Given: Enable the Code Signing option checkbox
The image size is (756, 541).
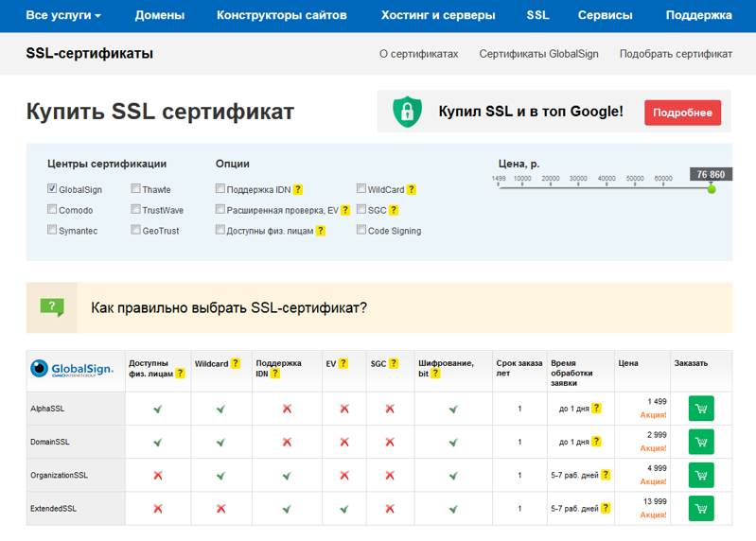Looking at the screenshot, I should [361, 229].
